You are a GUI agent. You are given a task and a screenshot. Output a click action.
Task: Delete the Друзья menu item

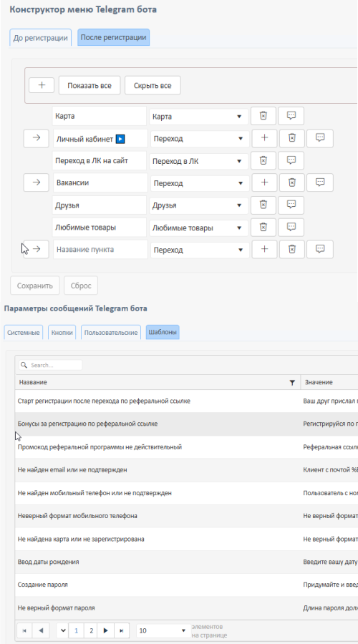263,205
